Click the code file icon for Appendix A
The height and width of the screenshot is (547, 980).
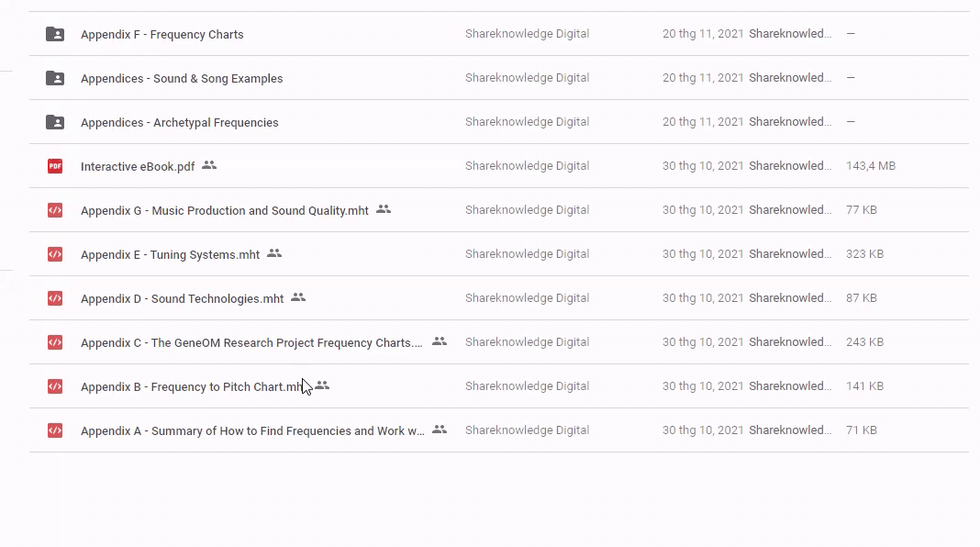(55, 430)
